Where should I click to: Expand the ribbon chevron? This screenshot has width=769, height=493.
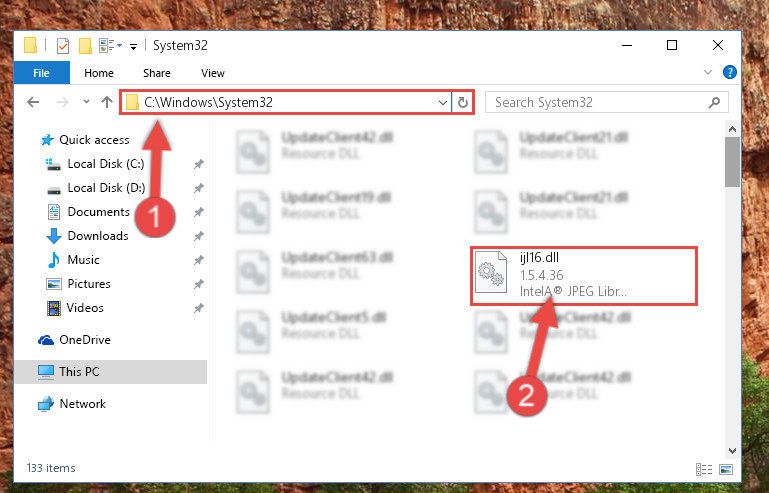(x=708, y=72)
